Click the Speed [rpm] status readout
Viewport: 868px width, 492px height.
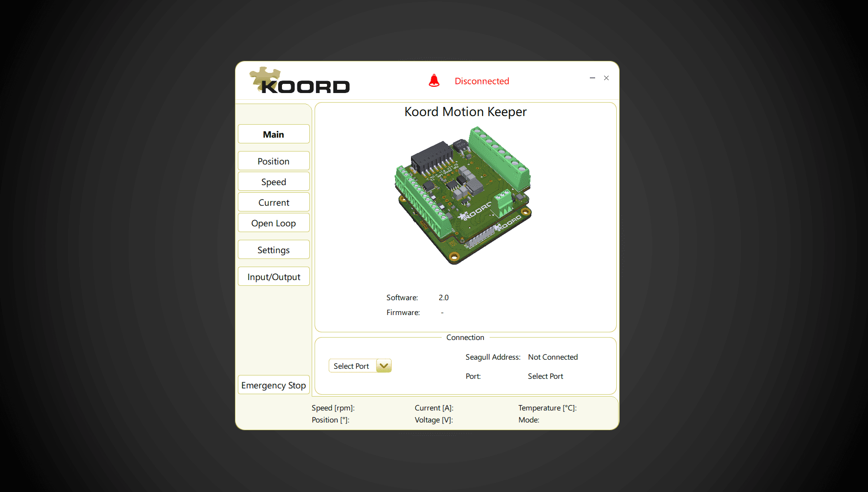(333, 408)
